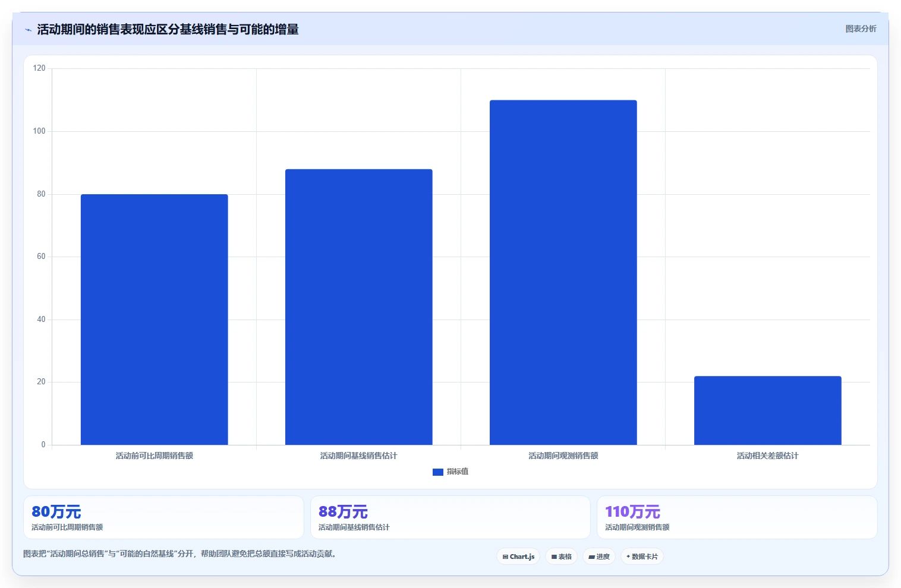
Task: Click 活动期间观测销售额 caption under 110万元
Action: click(637, 527)
